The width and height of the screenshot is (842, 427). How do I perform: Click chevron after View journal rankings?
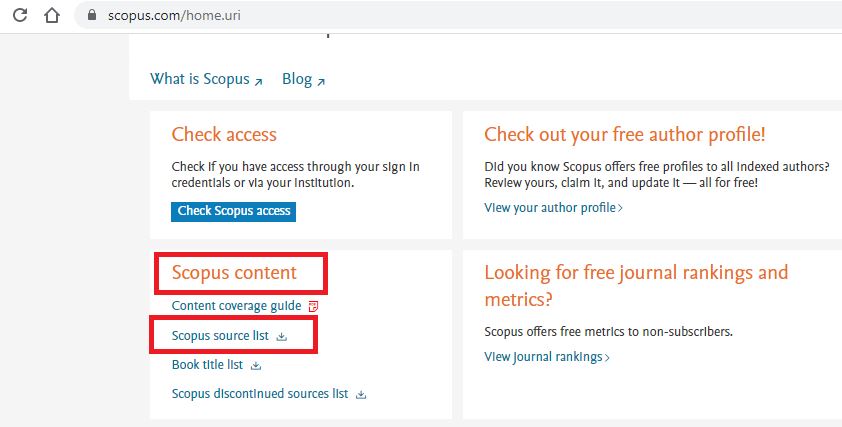[x=607, y=357]
